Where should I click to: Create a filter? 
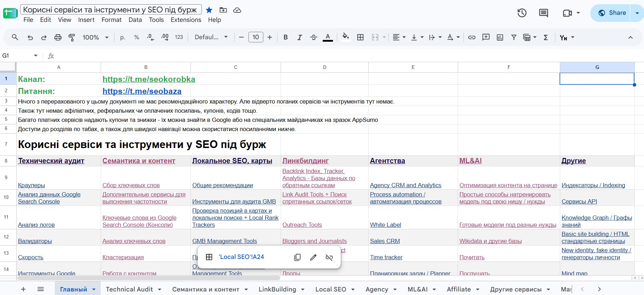coord(514,37)
